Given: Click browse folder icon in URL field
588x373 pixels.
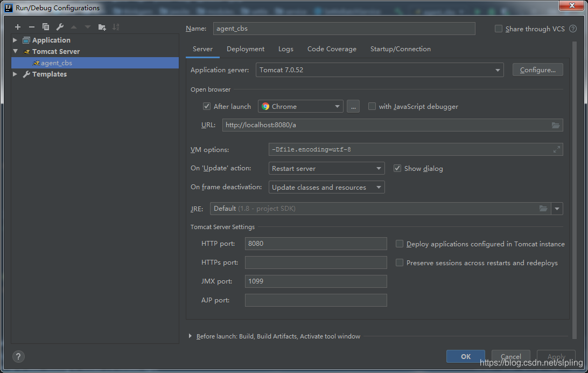Looking at the screenshot, I should click(555, 126).
